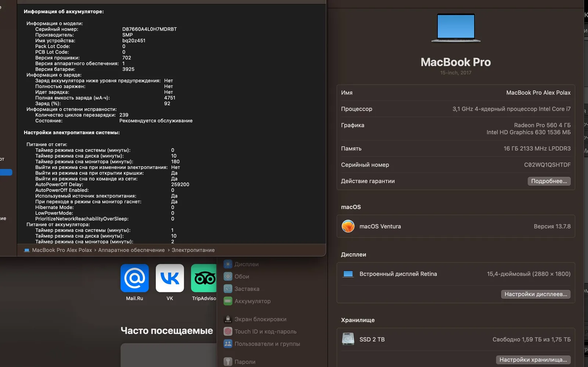
Task: Click device name value bq20z451
Action: point(134,40)
